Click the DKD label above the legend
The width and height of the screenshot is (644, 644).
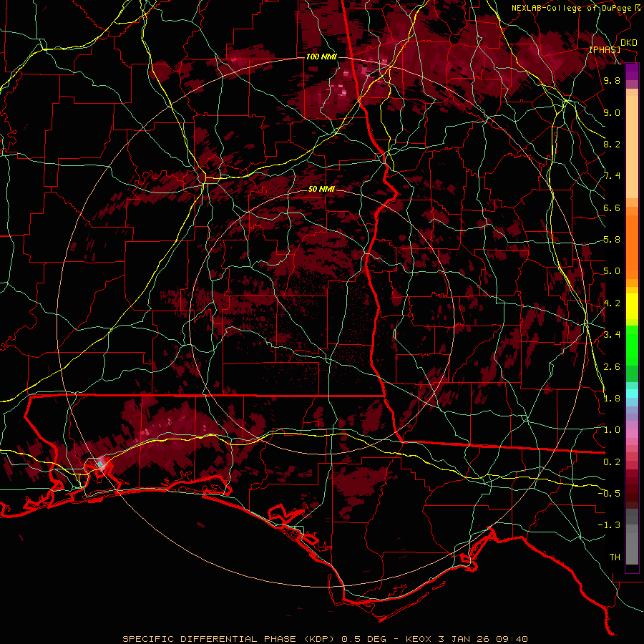tap(628, 43)
